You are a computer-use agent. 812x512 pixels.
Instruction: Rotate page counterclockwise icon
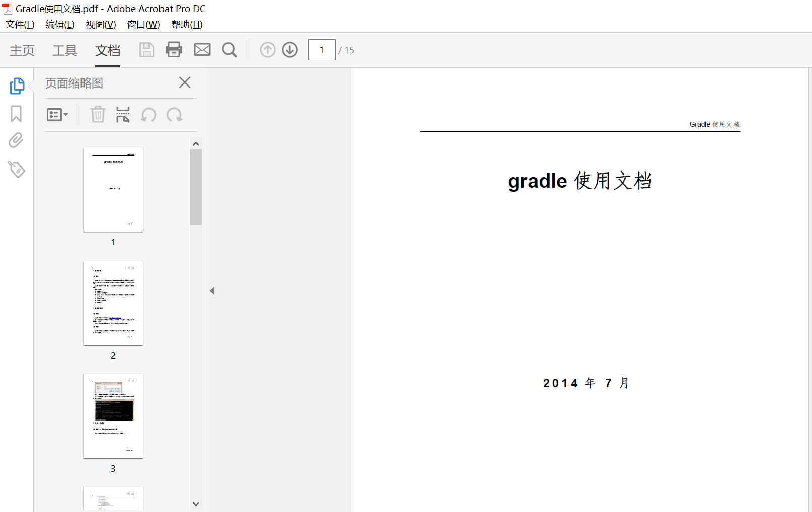click(x=149, y=115)
